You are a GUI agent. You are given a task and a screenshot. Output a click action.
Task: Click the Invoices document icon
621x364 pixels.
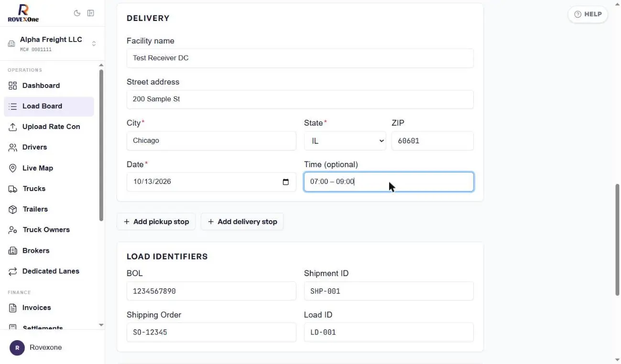click(x=13, y=308)
